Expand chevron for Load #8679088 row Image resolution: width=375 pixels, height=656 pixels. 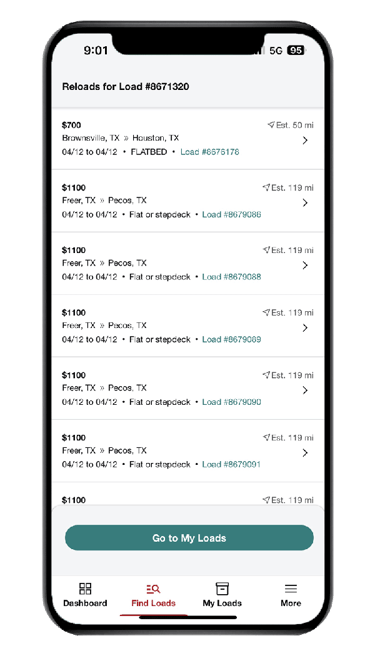coord(306,265)
